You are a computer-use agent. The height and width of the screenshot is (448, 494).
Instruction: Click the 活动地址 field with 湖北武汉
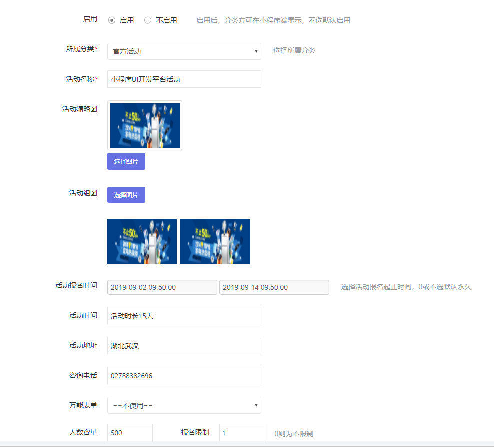tap(184, 346)
